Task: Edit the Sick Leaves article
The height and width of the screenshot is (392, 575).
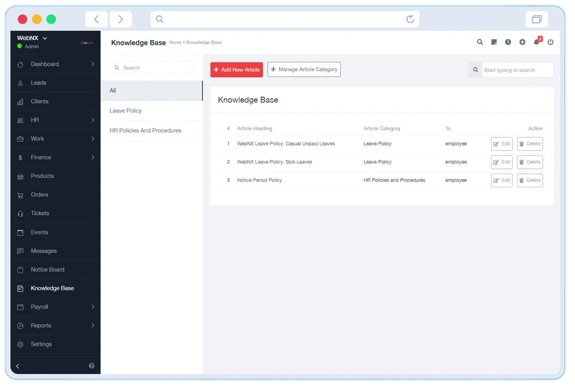Action: pos(501,162)
